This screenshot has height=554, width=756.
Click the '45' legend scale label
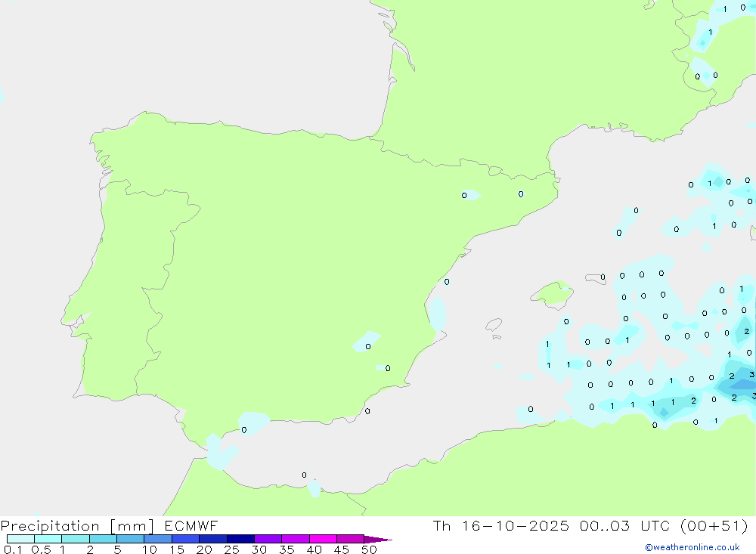click(342, 549)
